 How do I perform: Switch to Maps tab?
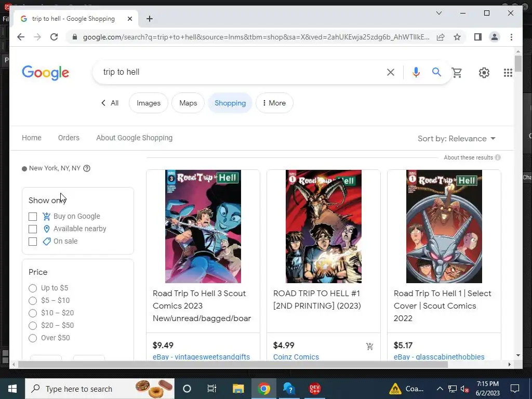[188, 103]
